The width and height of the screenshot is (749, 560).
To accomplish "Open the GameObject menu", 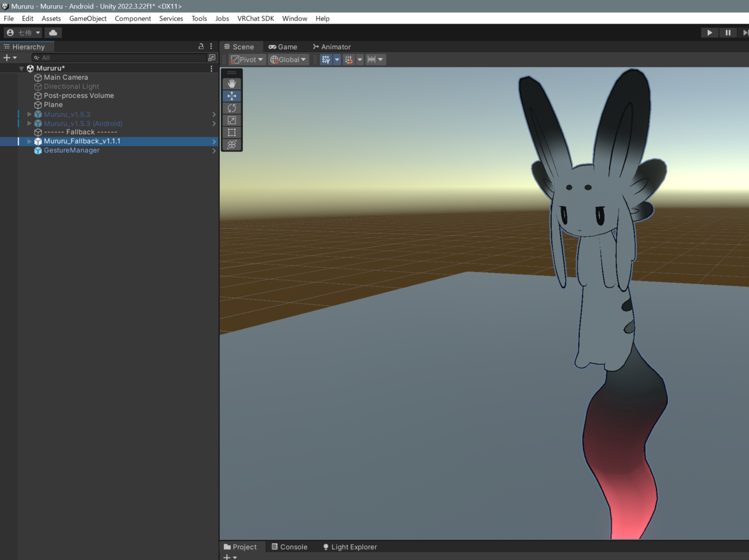I will (x=88, y=19).
